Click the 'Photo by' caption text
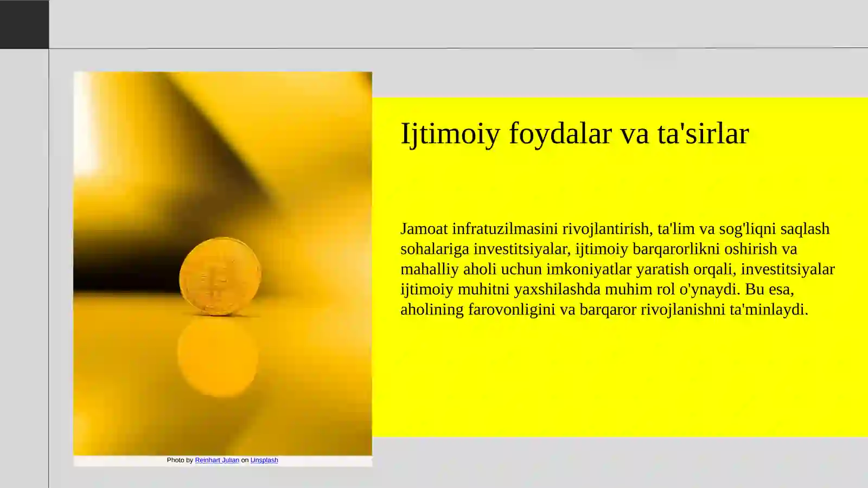 [x=180, y=460]
